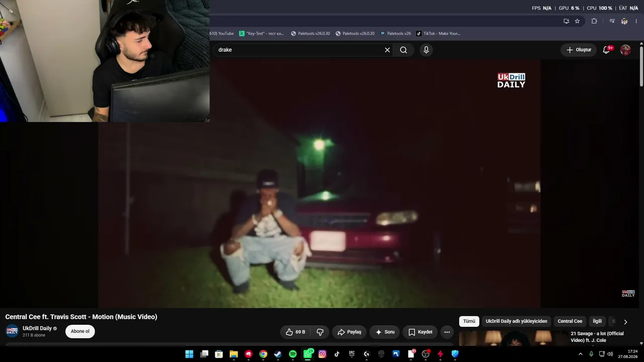
Task: Open the Chrome three-dot menu
Action: [x=636, y=21]
